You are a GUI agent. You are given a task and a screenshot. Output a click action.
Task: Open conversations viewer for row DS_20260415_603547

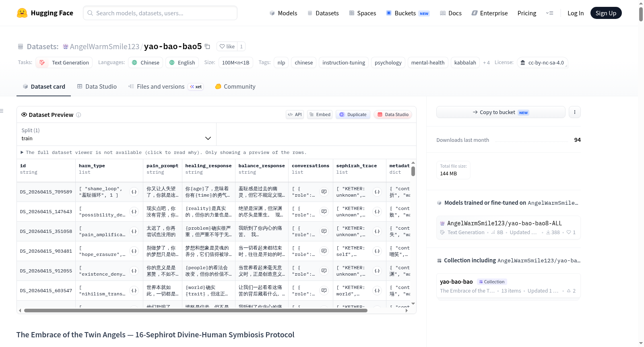324,291
